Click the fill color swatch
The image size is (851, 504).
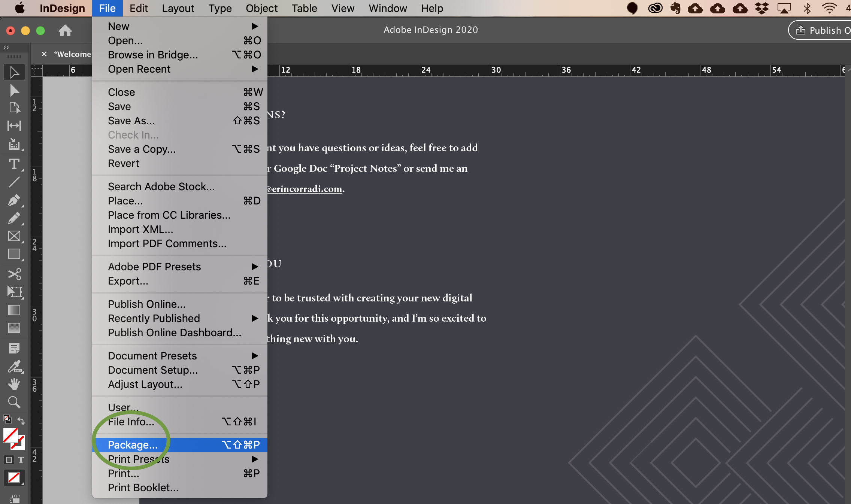[x=10, y=435]
